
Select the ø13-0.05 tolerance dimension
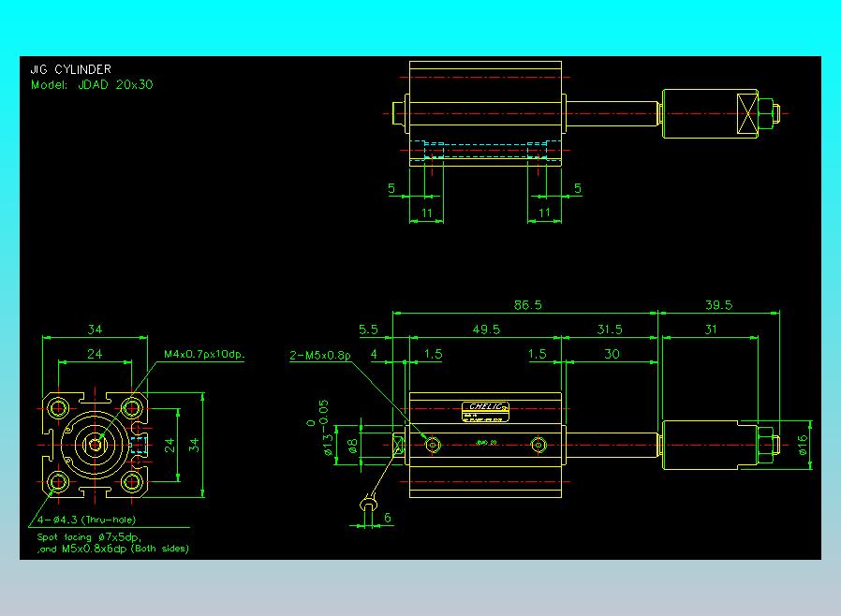click(x=324, y=427)
